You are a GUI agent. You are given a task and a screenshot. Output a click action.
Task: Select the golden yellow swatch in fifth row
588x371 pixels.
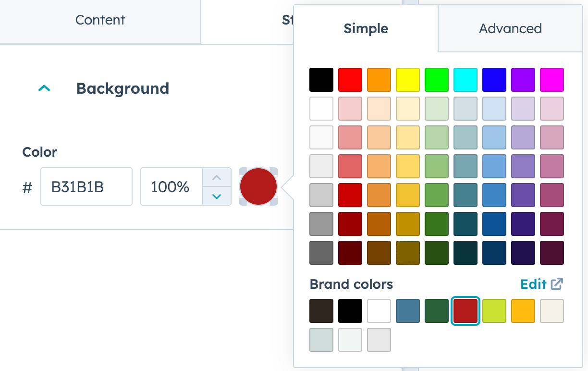408,195
